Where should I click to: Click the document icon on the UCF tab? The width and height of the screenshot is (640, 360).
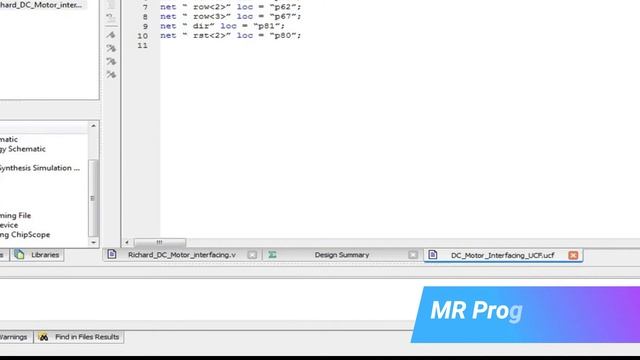(x=433, y=255)
